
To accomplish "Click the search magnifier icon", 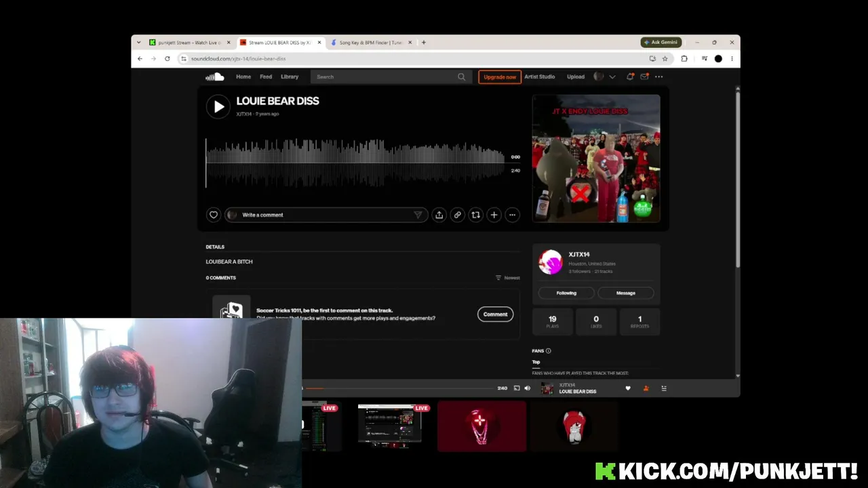I will point(462,77).
